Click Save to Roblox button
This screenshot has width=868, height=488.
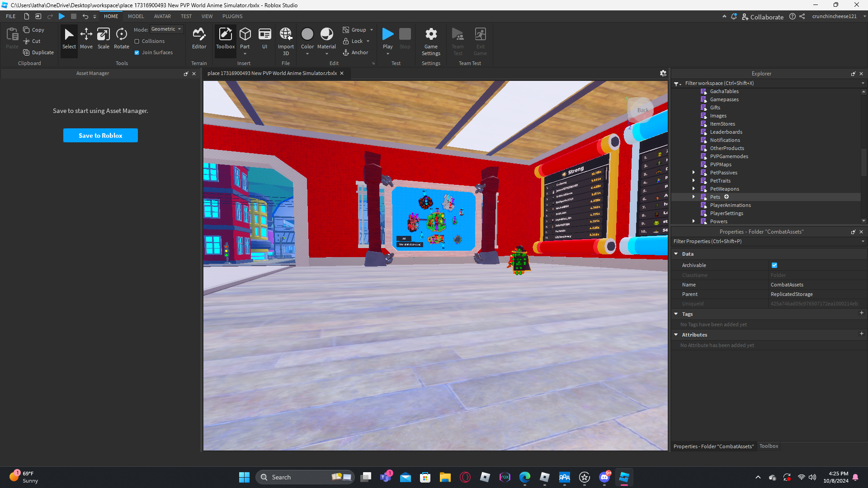tap(100, 136)
